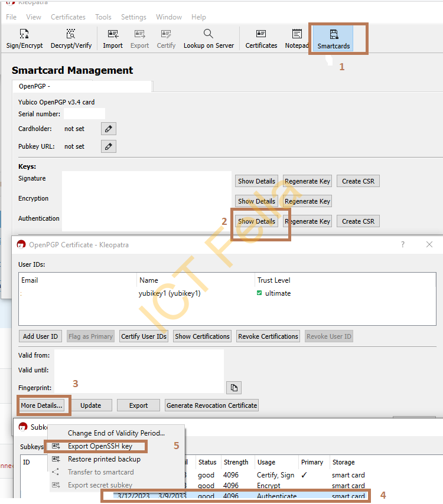Viewport: 443px width, 504px height.
Task: Close the OpenPGP Certificate dialog
Action: pos(429,244)
